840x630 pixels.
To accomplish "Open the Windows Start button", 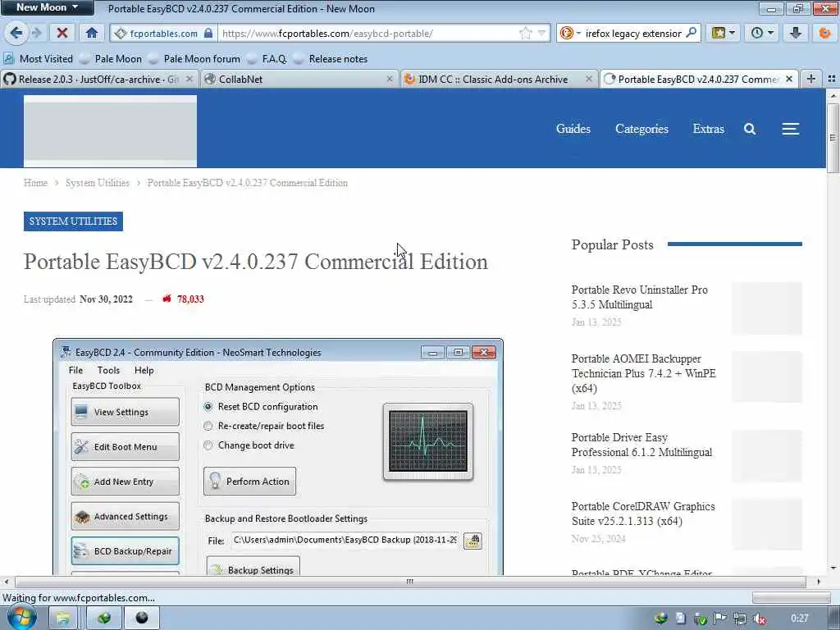I will (21, 618).
